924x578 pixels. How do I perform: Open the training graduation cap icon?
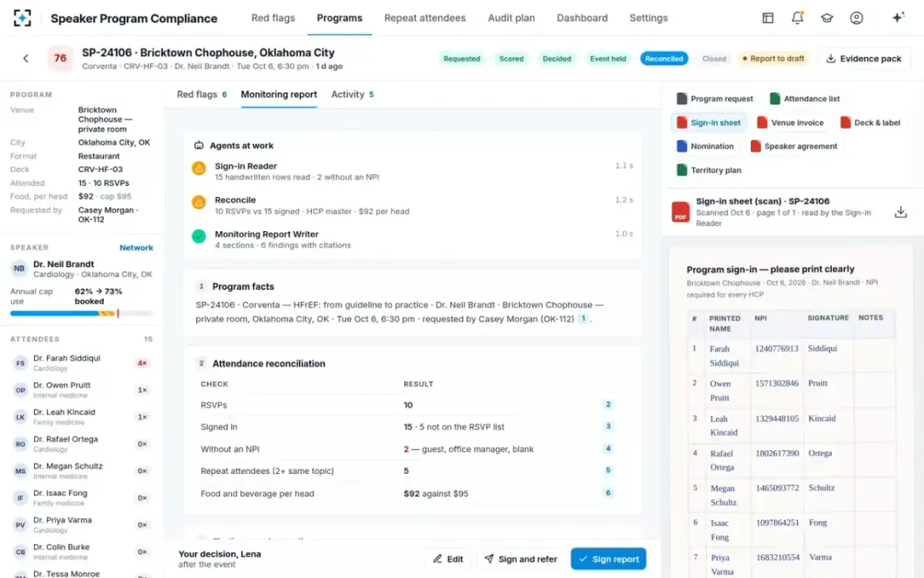coord(827,18)
